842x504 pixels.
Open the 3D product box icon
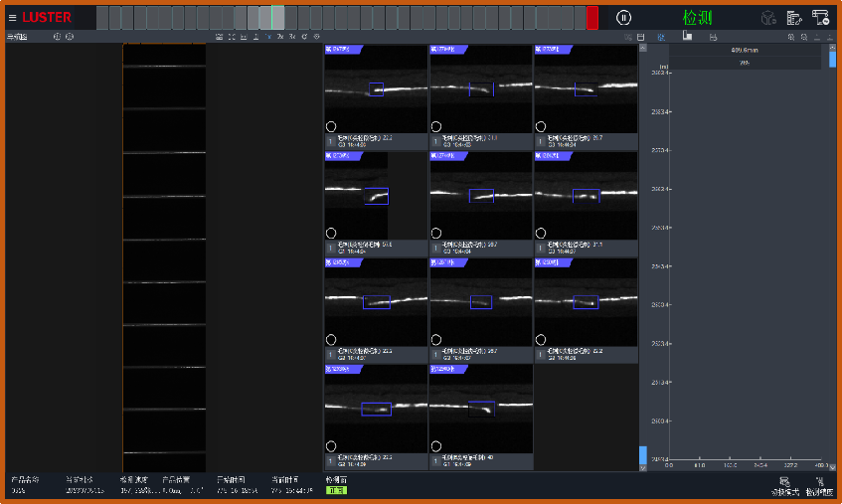[x=768, y=17]
